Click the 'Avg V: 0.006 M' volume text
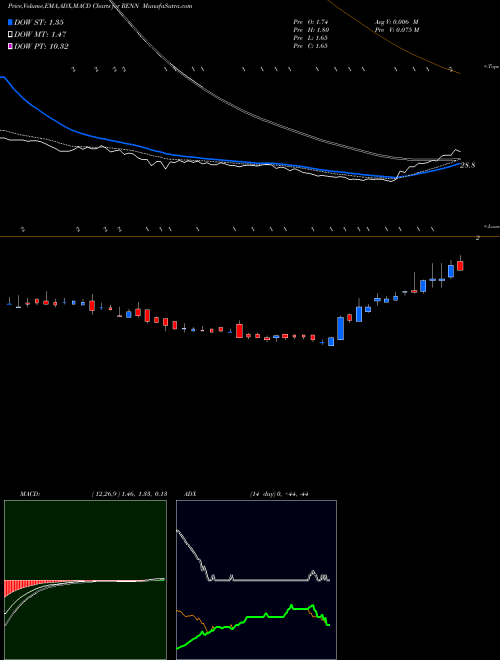 click(x=396, y=21)
